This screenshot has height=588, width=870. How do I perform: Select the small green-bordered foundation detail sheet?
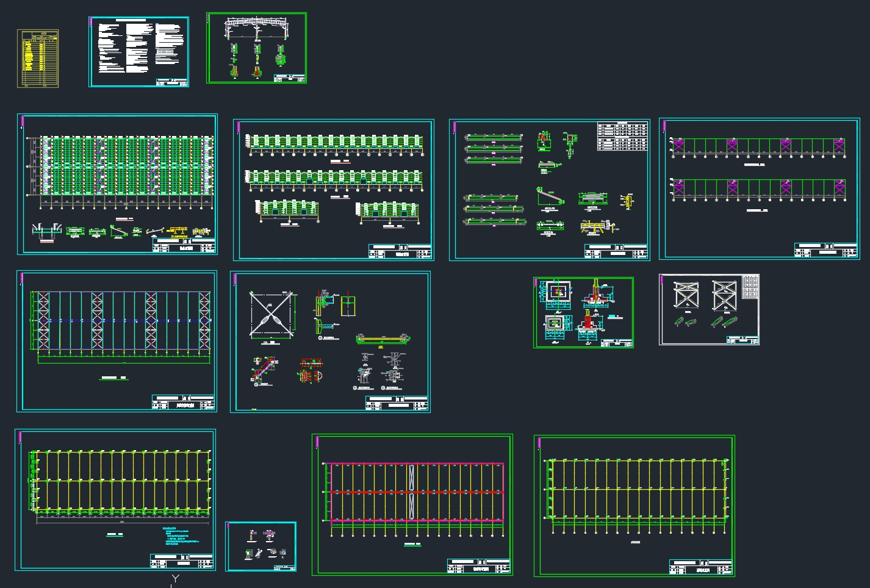[583, 312]
